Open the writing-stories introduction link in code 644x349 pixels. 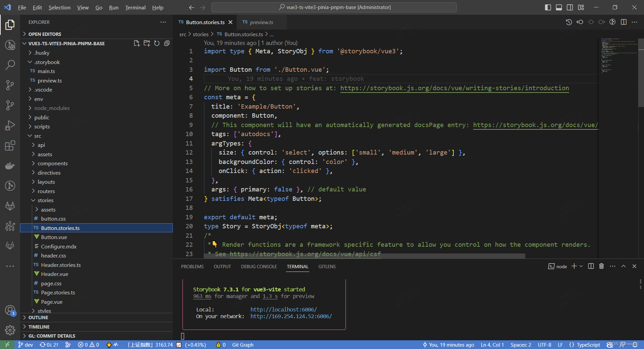[454, 88]
